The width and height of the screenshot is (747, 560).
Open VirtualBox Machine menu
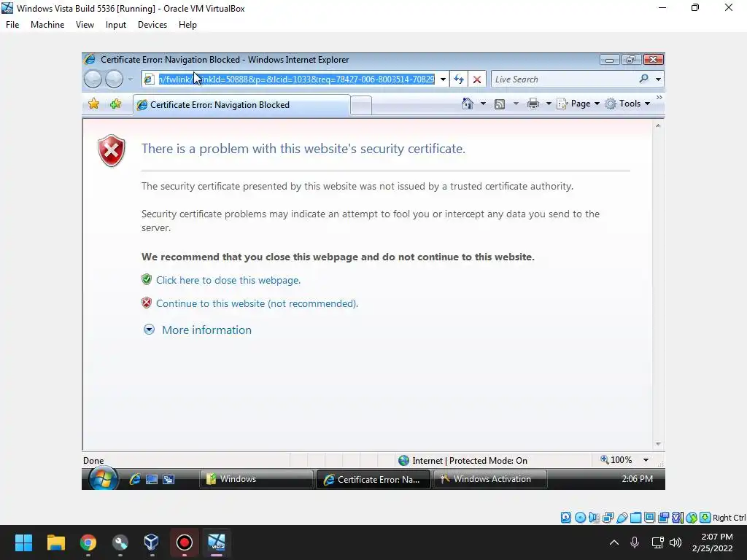coord(47,25)
